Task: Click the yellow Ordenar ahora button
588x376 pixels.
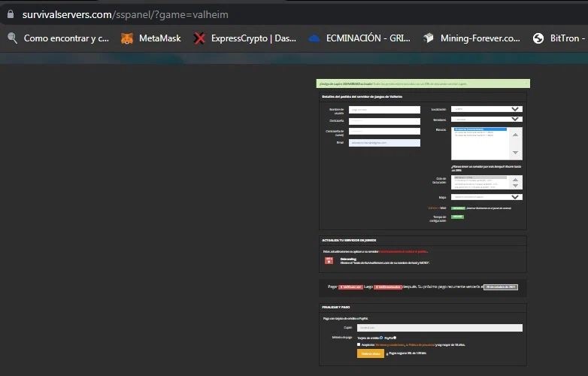Action: pyautogui.click(x=371, y=353)
